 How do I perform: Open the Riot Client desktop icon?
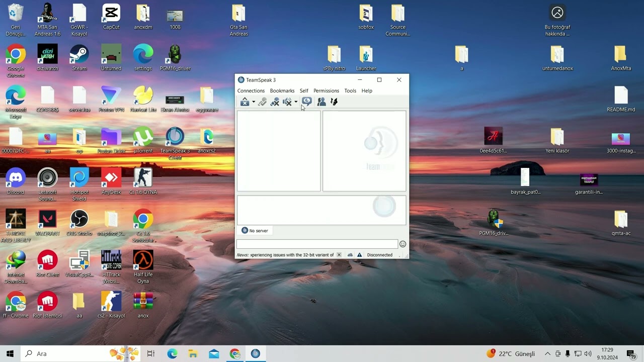(47, 264)
